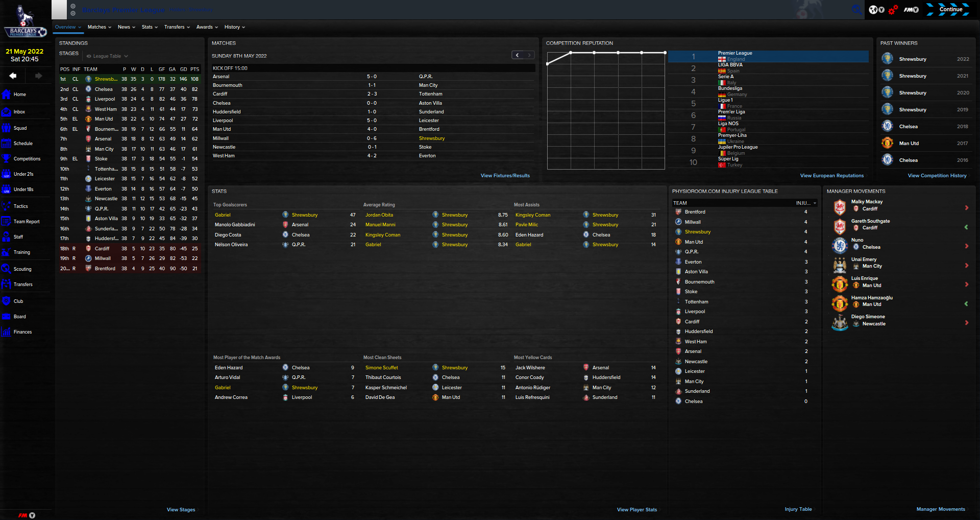The height and width of the screenshot is (520, 980).
Task: Open View European Reputations link
Action: pos(832,176)
